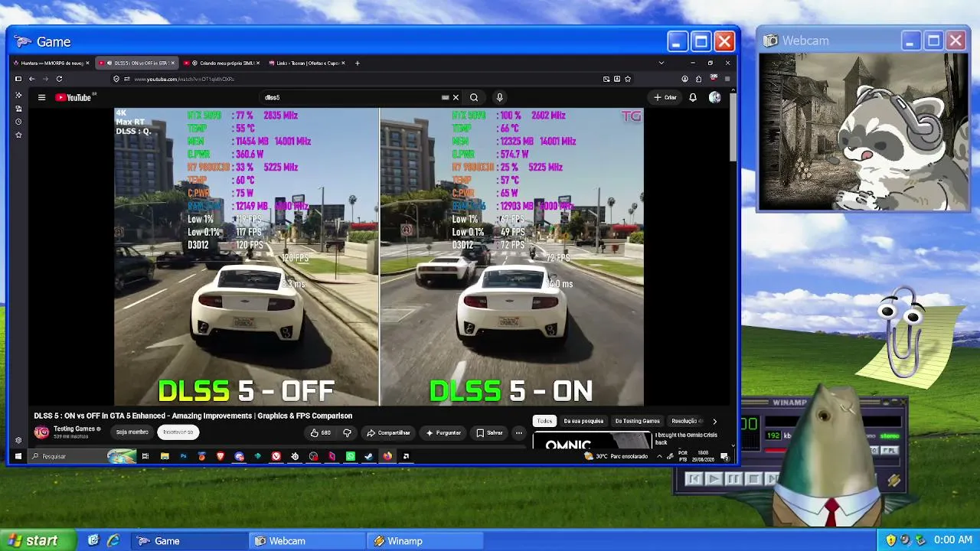Click the Salvar button

489,432
